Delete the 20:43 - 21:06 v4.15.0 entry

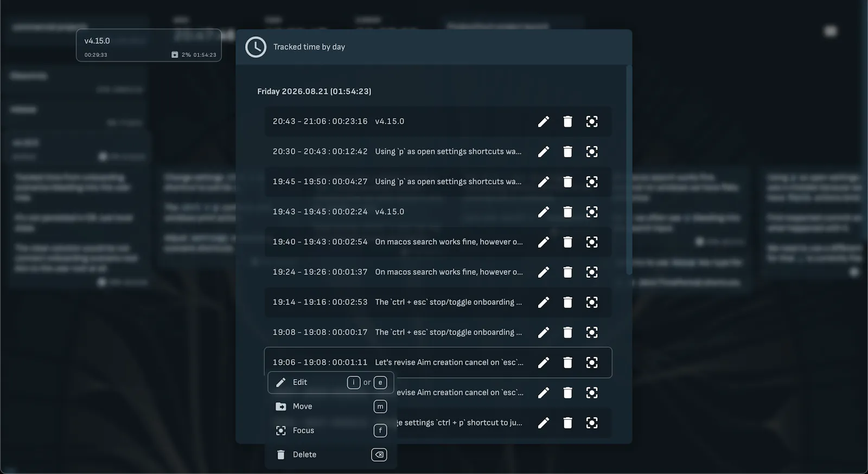click(x=567, y=121)
